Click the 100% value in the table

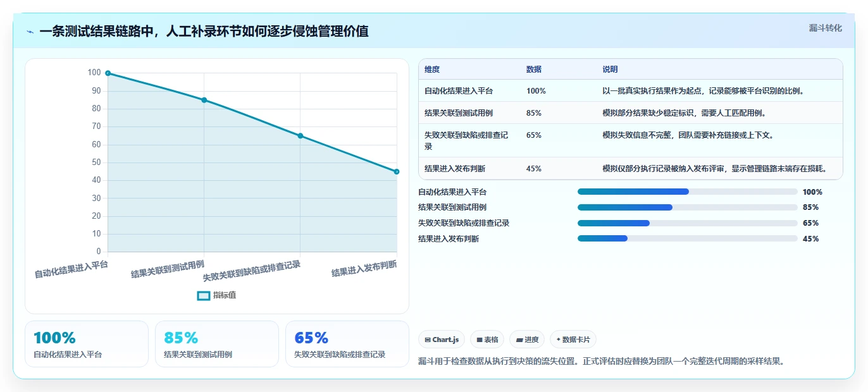536,91
